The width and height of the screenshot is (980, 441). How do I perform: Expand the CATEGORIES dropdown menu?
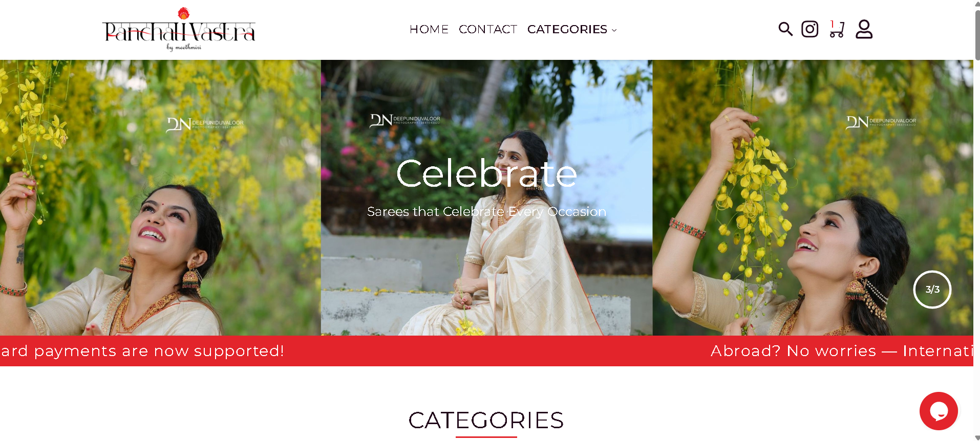(x=572, y=29)
